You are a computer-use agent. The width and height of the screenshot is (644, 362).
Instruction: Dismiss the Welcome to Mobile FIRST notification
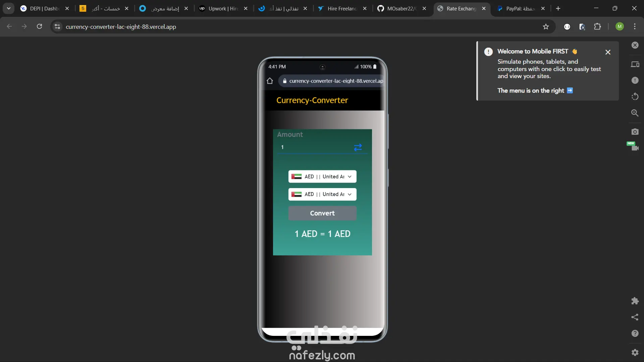click(608, 52)
